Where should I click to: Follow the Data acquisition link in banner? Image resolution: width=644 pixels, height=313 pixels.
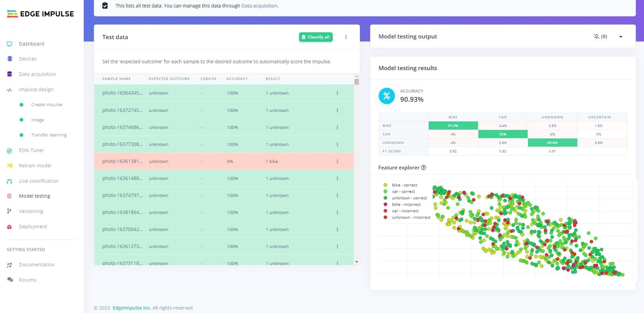point(259,6)
